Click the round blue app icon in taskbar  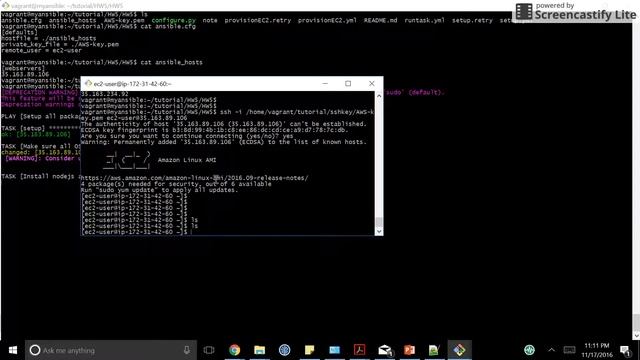pos(284,350)
